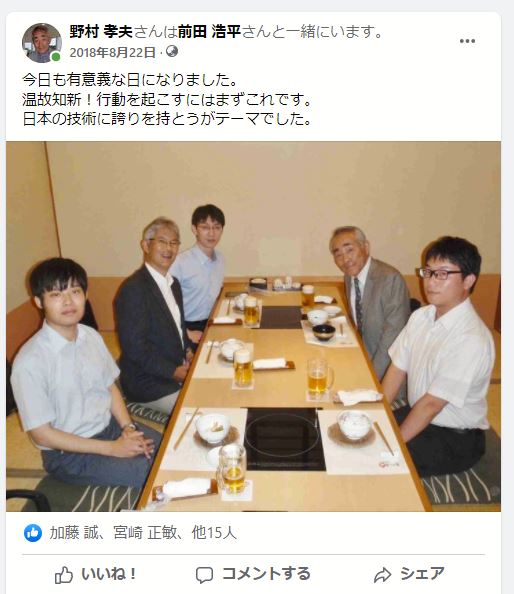Open the 2018年8月22日 post timestamp
Screen dimensions: 514x594
(x=112, y=52)
